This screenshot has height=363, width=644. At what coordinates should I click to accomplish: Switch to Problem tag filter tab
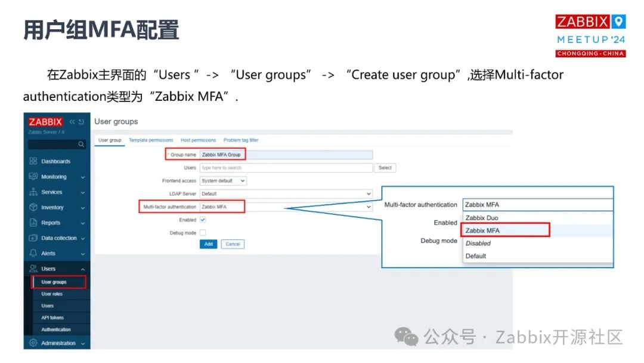241,140
